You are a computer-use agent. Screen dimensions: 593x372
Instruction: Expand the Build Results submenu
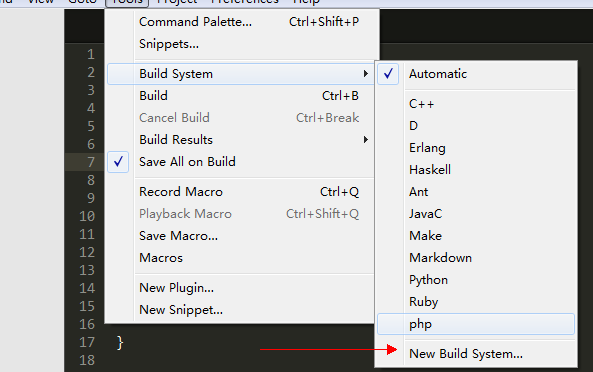click(x=241, y=140)
